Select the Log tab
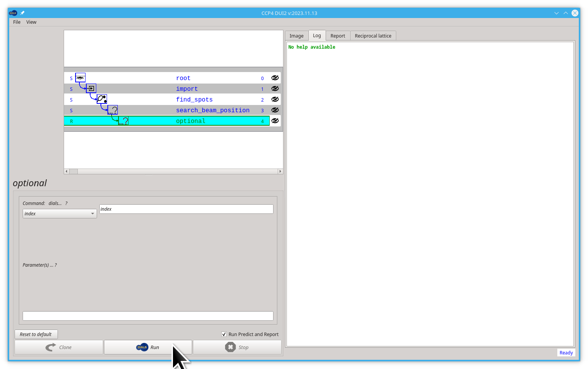The height and width of the screenshot is (369, 588). (x=317, y=35)
